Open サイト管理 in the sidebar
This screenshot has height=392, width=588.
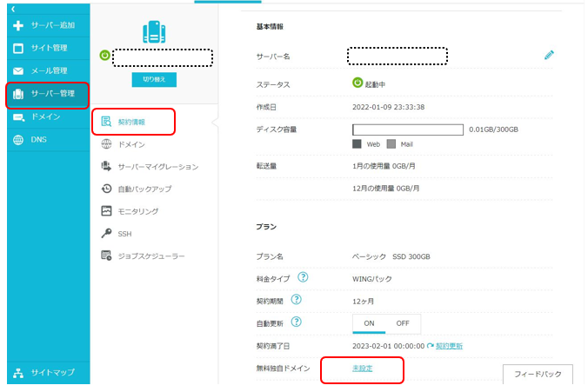point(49,48)
